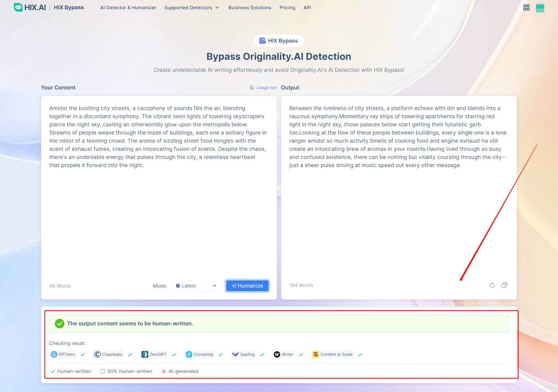Click the HIX Bypass badge icon

tap(262, 41)
